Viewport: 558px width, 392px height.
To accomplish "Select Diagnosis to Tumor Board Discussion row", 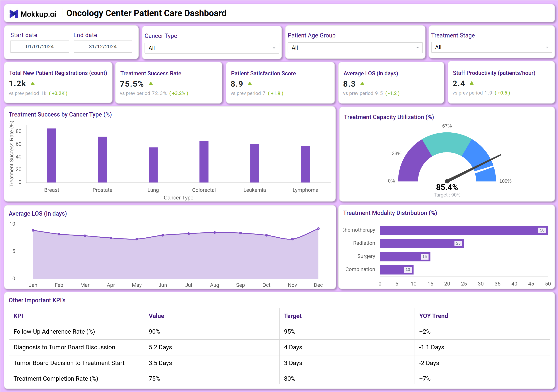I will (279, 347).
